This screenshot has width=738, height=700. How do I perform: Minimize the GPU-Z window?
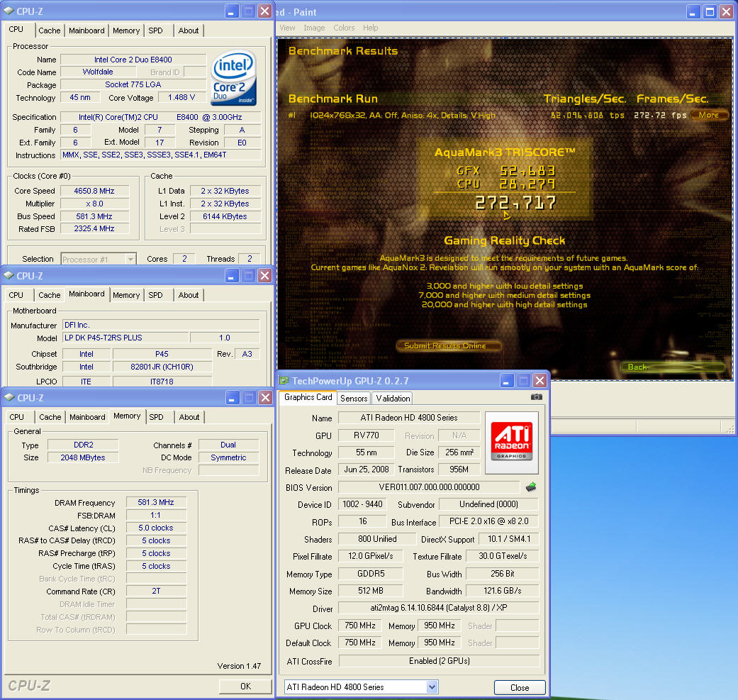pos(506,380)
